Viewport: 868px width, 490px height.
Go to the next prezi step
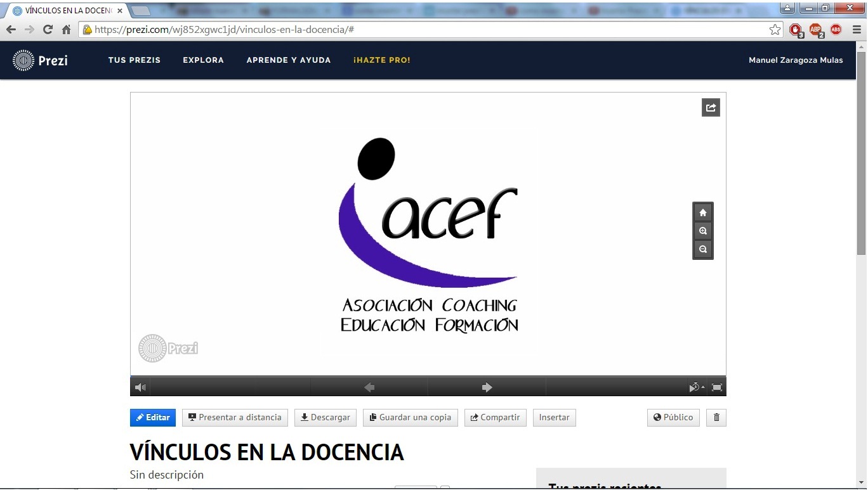[487, 387]
